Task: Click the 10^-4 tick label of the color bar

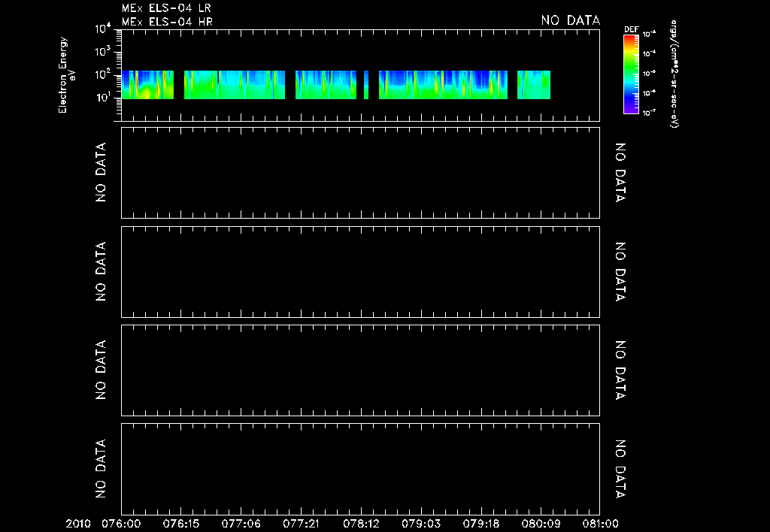Action: tap(649, 53)
